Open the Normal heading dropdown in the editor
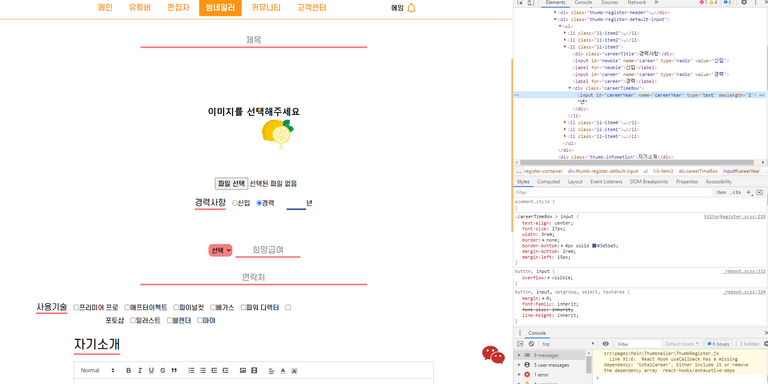The image size is (768, 384). coord(97,371)
